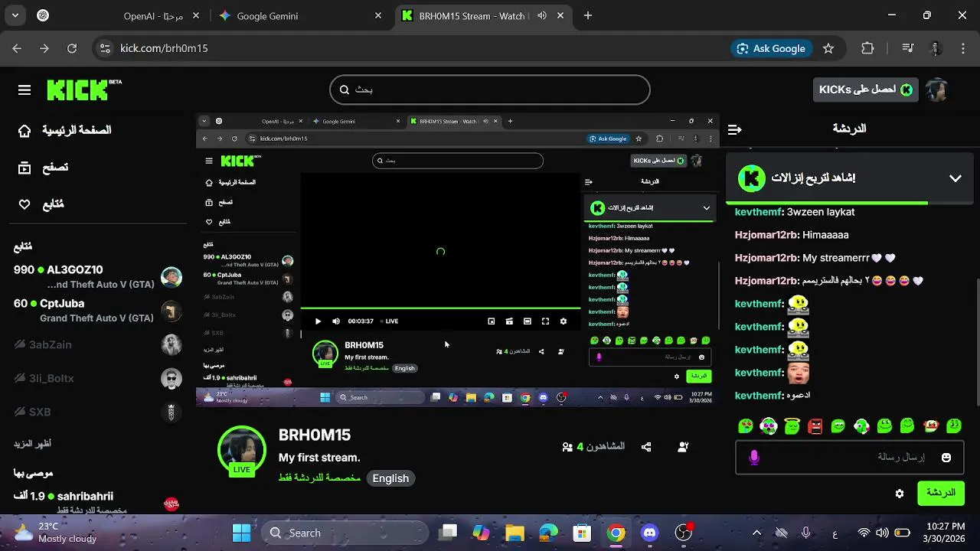Insert the halo angel emote
The image size is (980, 551).
tap(792, 425)
